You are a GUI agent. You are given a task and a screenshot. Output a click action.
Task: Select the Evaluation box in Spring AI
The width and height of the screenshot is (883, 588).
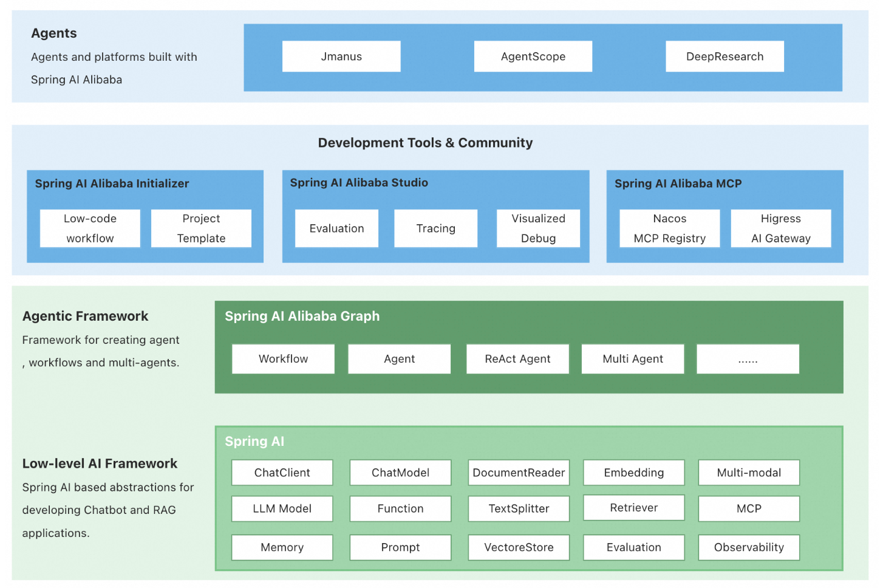pyautogui.click(x=634, y=547)
